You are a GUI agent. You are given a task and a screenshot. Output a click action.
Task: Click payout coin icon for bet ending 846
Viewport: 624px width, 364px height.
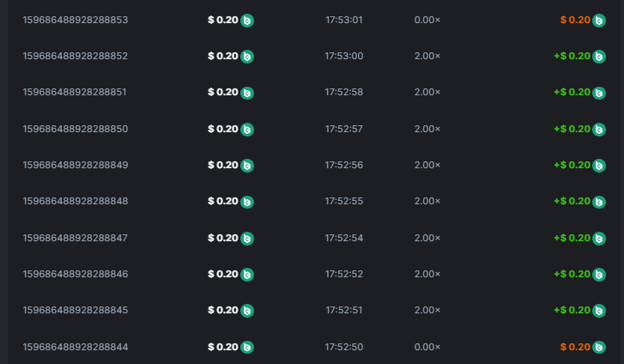[599, 274]
